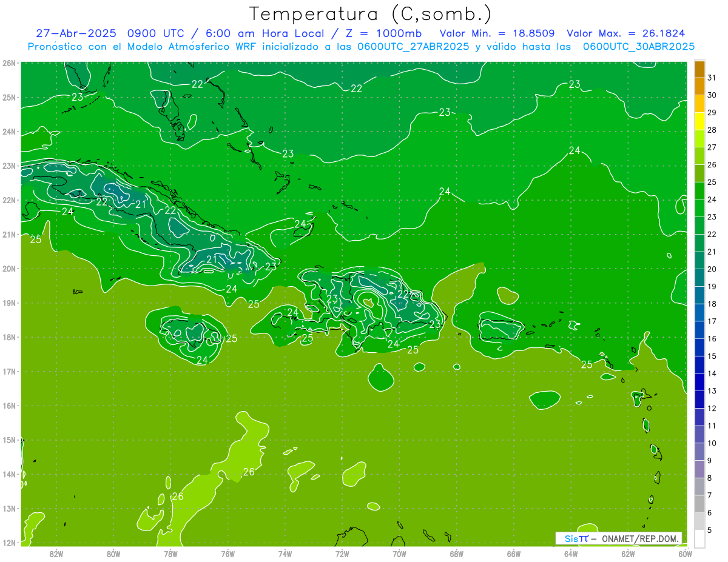
Task: Pick the white swatch below 5
Action: coord(699,538)
